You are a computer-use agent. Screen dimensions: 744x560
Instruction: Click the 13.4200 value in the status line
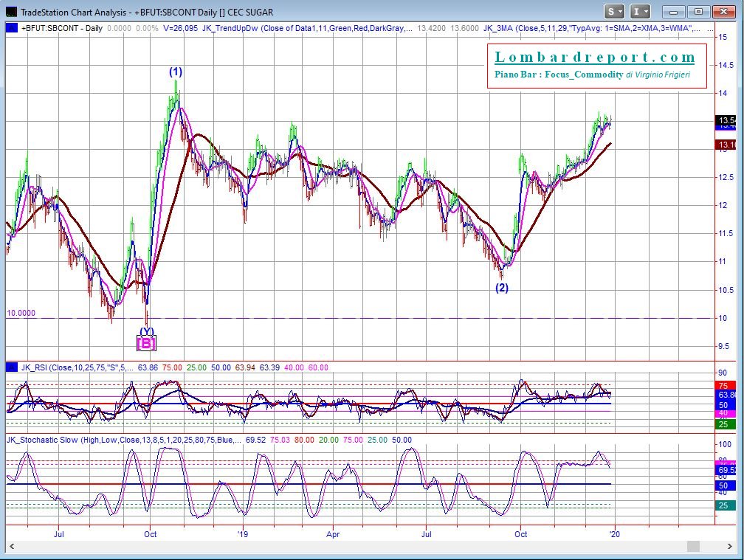pyautogui.click(x=431, y=29)
